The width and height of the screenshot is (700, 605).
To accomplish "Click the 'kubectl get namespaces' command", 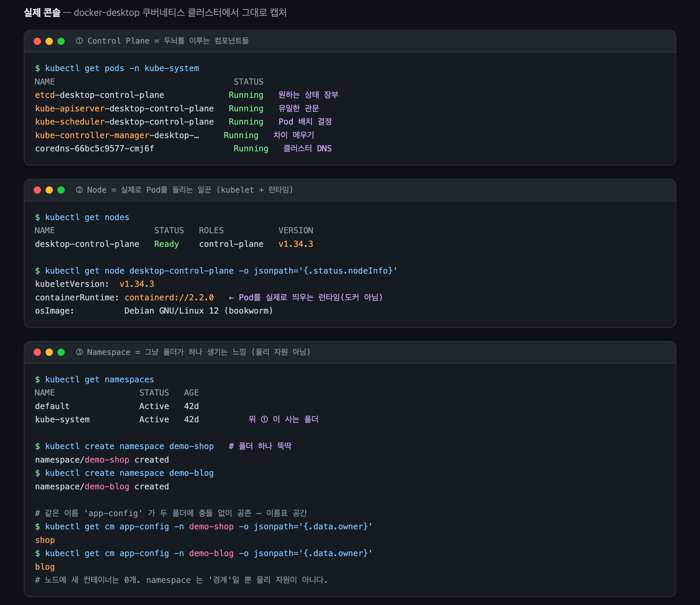I will pyautogui.click(x=100, y=380).
